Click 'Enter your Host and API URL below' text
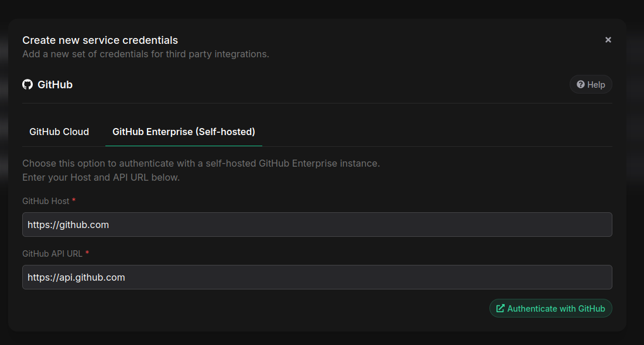This screenshot has height=345, width=644. click(x=101, y=177)
